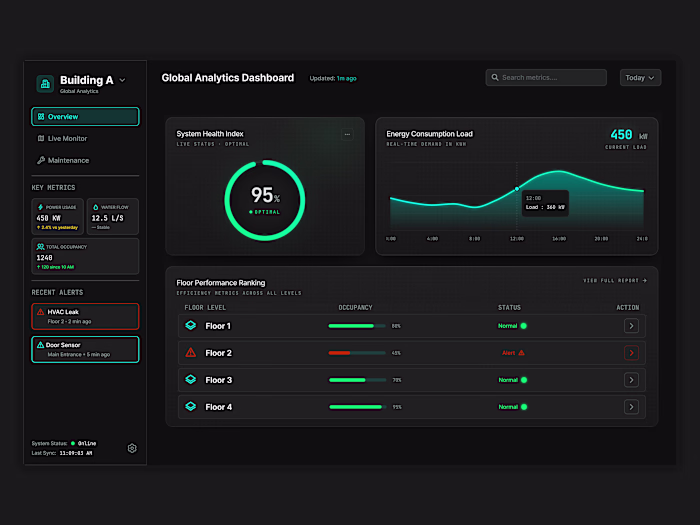Click the Floor 3 layers icon
The width and height of the screenshot is (700, 525).
pos(191,379)
